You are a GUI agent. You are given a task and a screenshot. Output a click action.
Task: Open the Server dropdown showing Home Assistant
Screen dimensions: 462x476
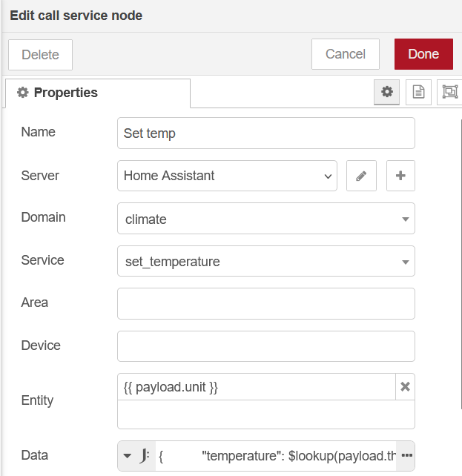(227, 176)
